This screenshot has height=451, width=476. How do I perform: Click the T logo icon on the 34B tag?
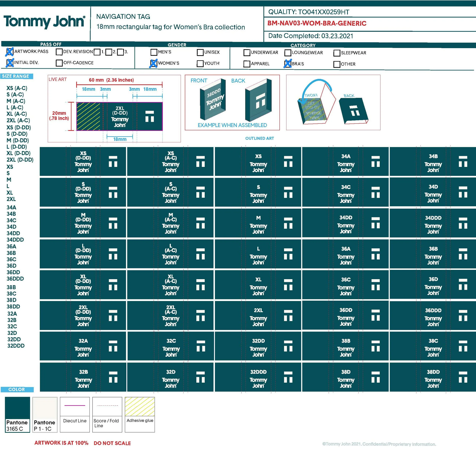point(463,161)
